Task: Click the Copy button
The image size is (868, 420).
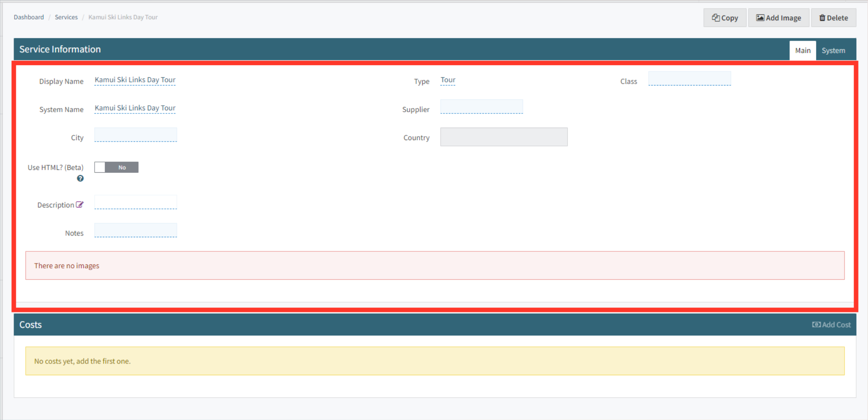Action: pos(725,18)
